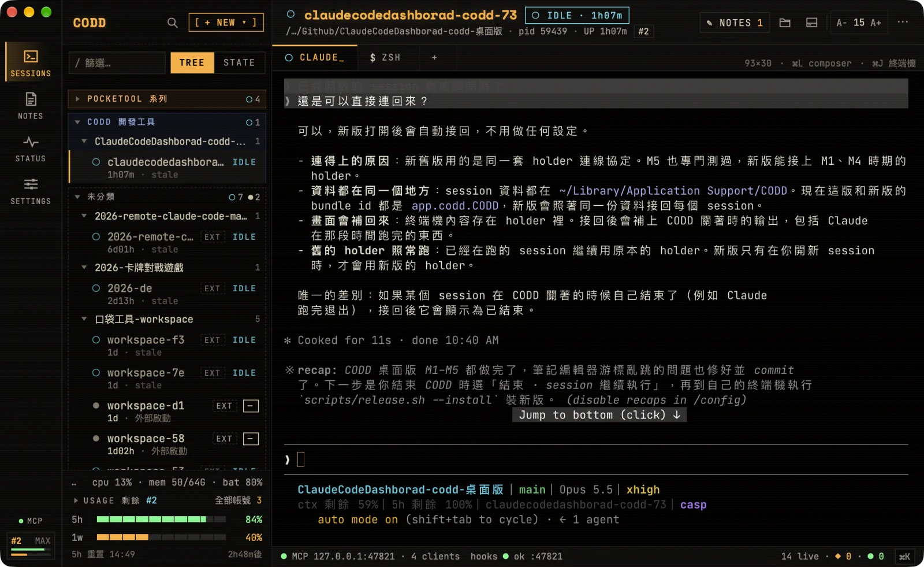The width and height of the screenshot is (924, 567).
Task: Click the green dot status count
Action: [x=875, y=557]
